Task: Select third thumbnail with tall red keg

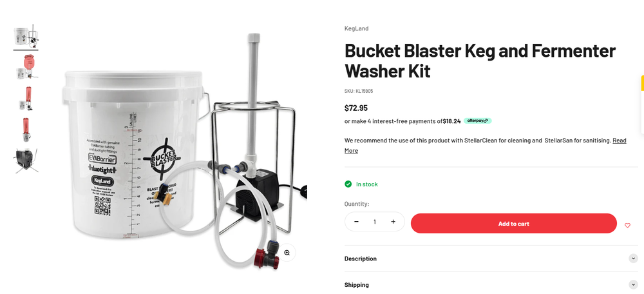Action: (x=26, y=98)
